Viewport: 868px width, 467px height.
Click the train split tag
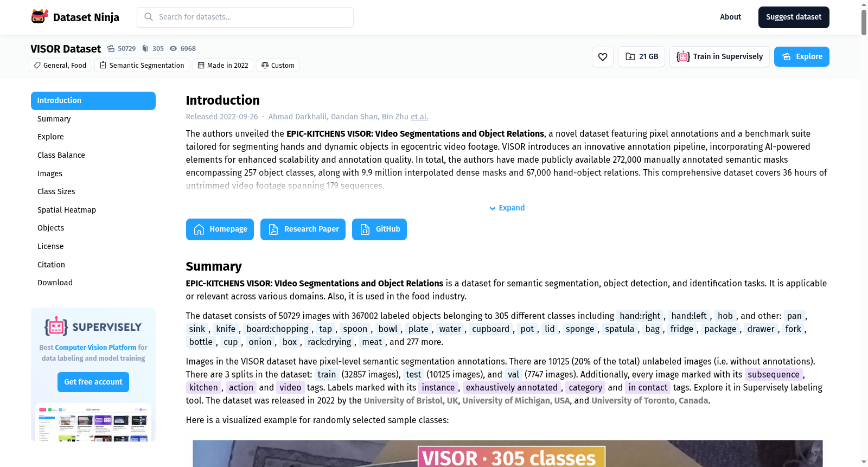click(327, 375)
